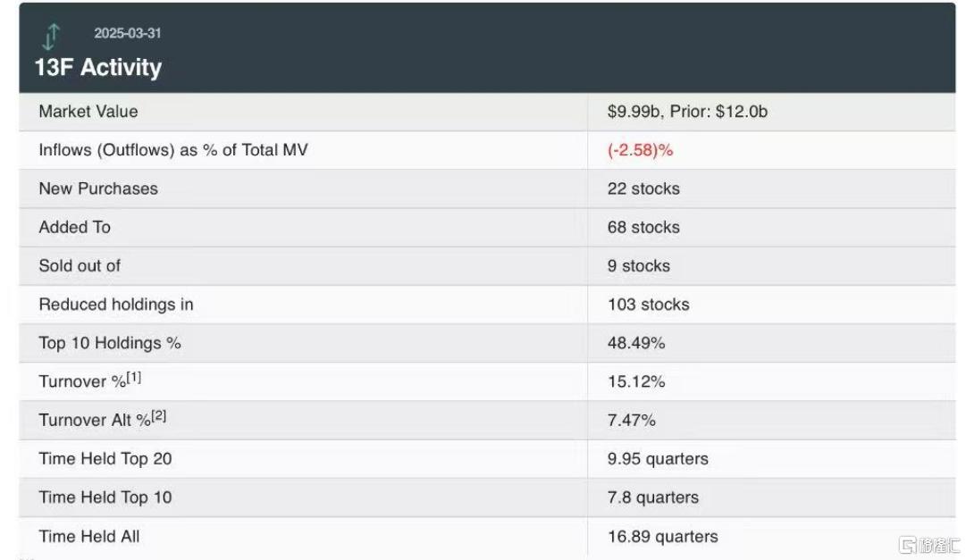Click the red (-2.58)% outflows value
This screenshot has width=966, height=560.
(x=640, y=150)
